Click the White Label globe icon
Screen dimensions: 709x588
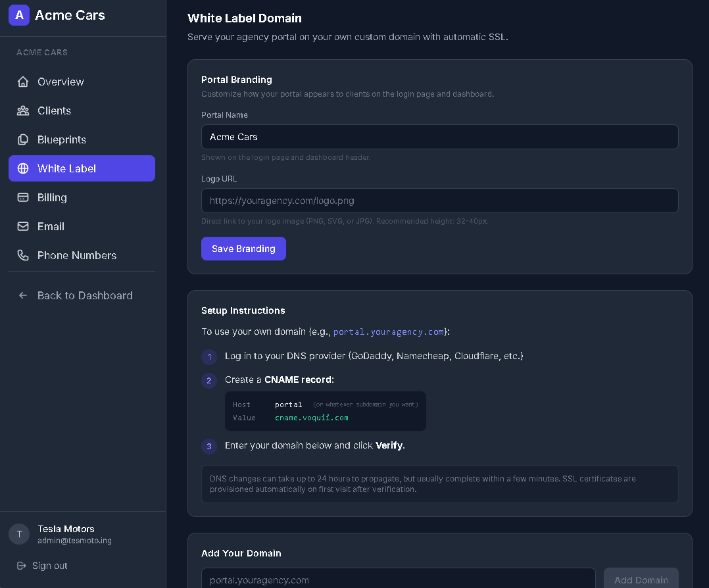[x=23, y=168]
